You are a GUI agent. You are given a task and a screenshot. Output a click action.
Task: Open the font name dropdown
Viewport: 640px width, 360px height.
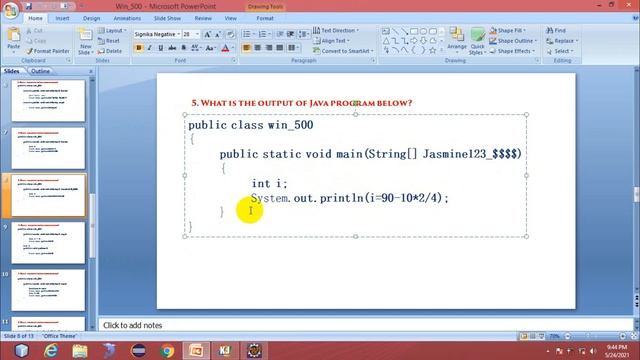pyautogui.click(x=178, y=34)
